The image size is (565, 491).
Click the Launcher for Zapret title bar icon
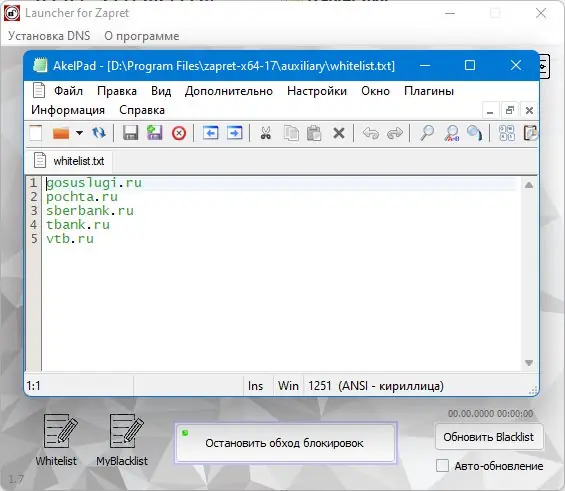click(12, 13)
